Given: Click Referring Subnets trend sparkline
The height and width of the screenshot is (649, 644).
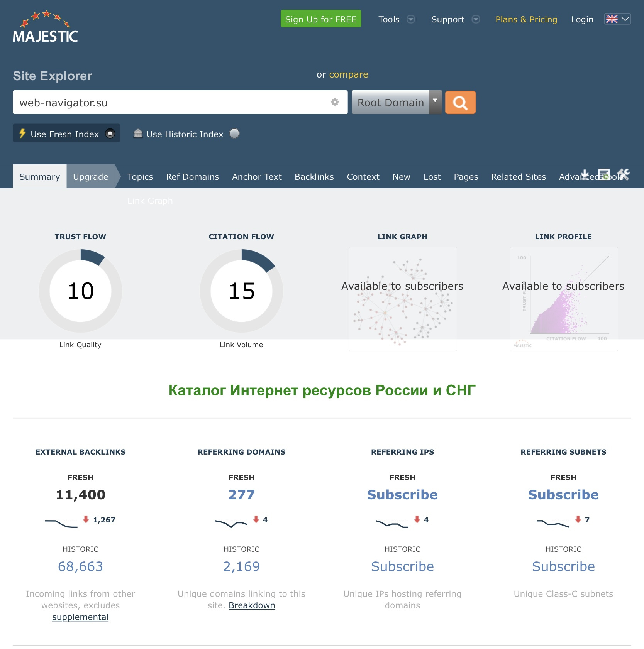Looking at the screenshot, I should tap(553, 523).
